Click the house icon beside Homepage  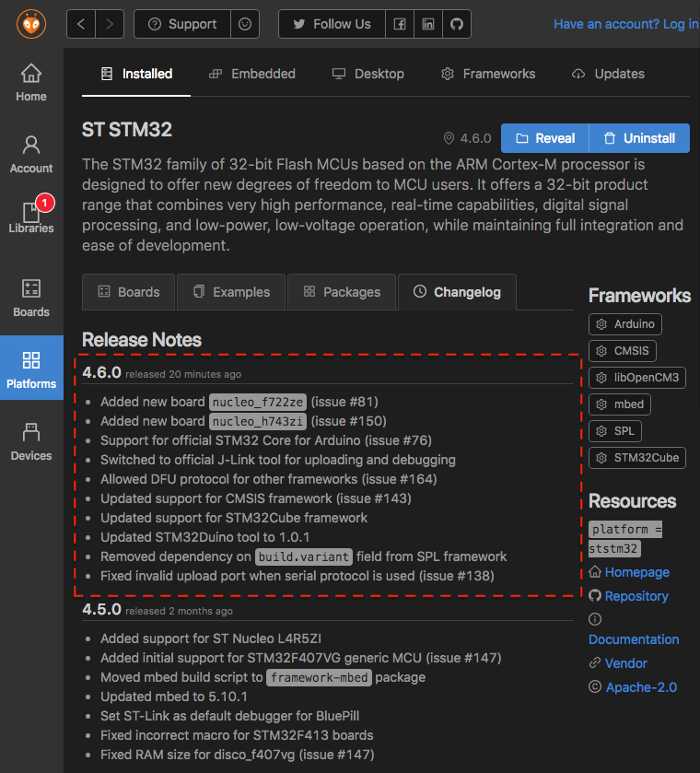(595, 572)
